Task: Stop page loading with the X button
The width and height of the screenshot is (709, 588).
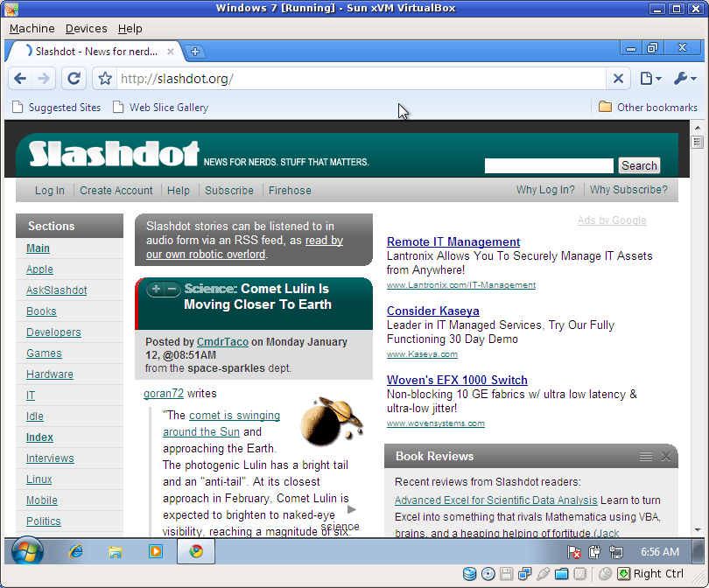Action: pos(618,79)
